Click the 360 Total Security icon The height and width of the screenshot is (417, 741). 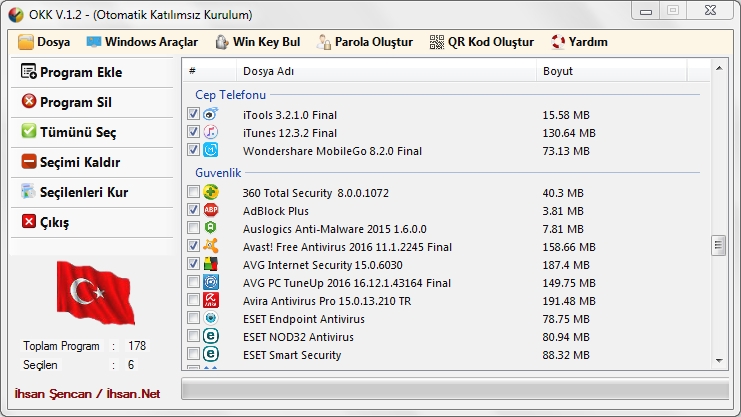tap(211, 192)
